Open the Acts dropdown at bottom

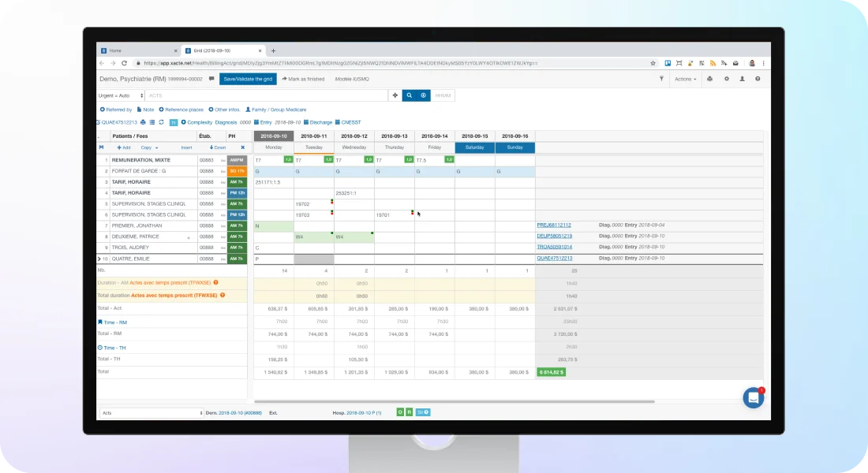coord(152,413)
